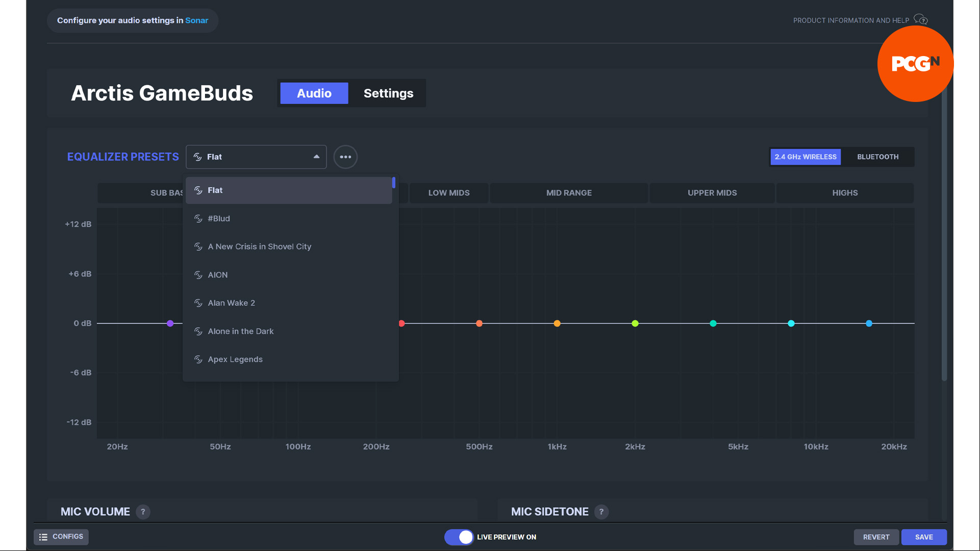This screenshot has height=551, width=980.
Task: Select the purple sub bass EQ point
Action: click(170, 324)
